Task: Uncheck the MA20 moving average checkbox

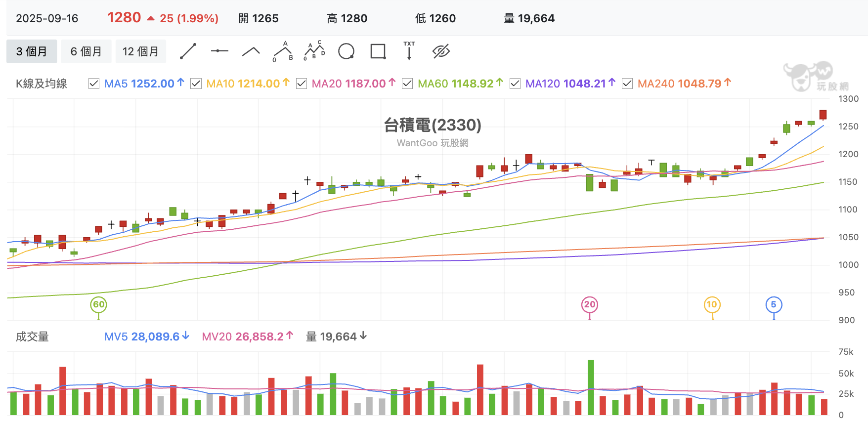Action: 302,84
